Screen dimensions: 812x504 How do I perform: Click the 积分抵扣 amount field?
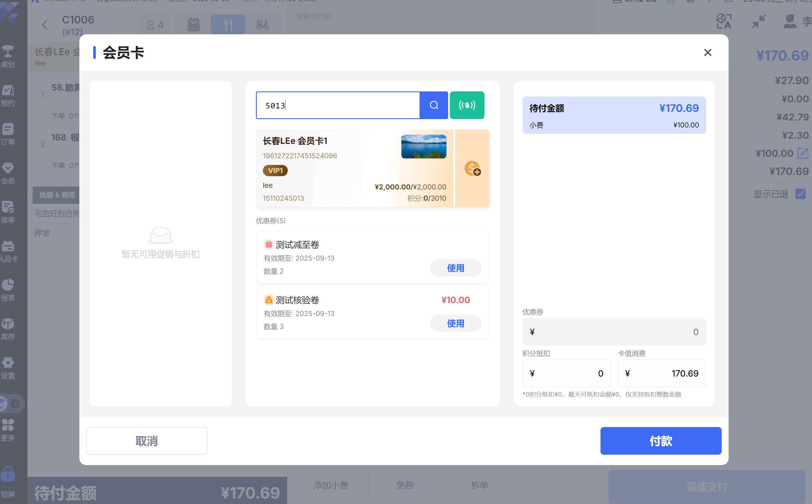(566, 373)
